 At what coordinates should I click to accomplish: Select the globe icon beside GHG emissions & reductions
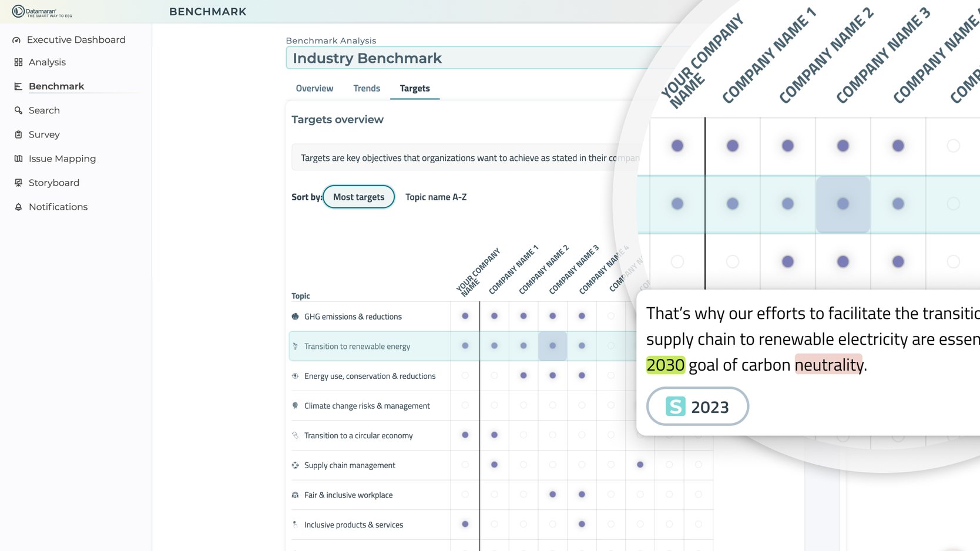295,316
